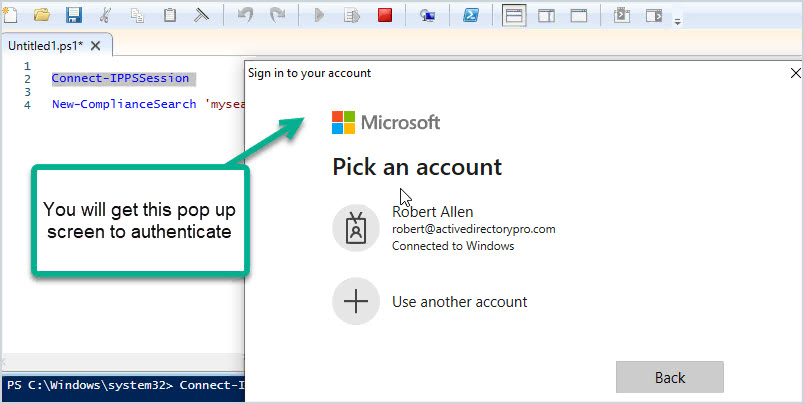Save the script with floppy disk icon

(74, 15)
